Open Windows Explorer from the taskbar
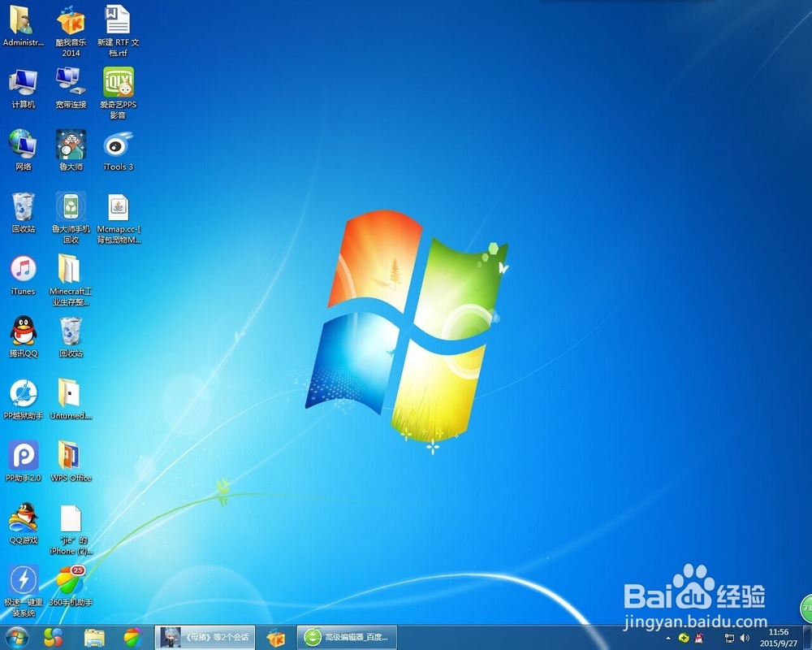 [x=93, y=638]
